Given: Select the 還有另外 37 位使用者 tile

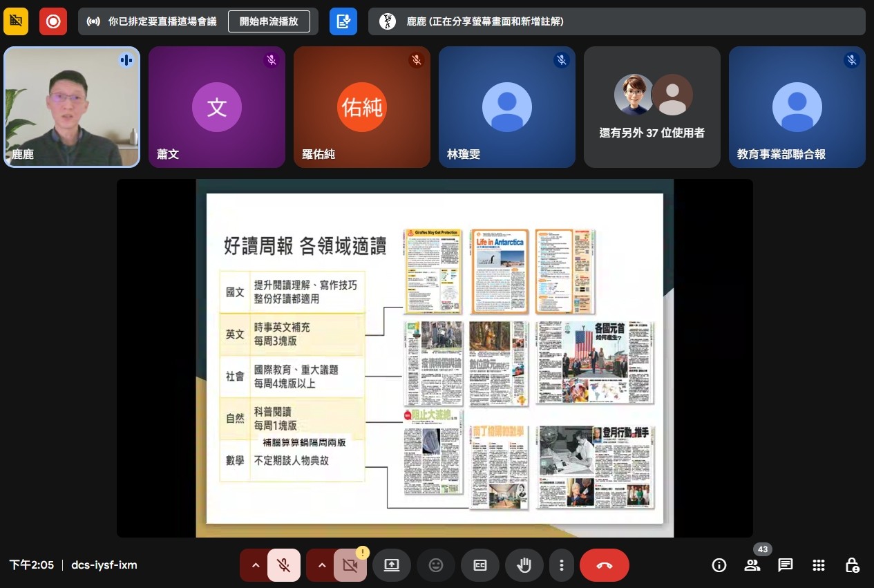Looking at the screenshot, I should coord(652,107).
